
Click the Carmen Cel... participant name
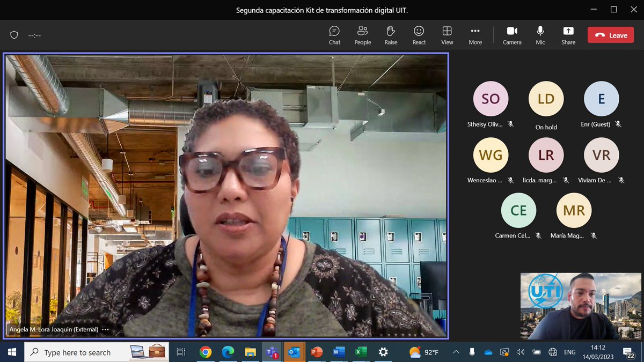513,235
